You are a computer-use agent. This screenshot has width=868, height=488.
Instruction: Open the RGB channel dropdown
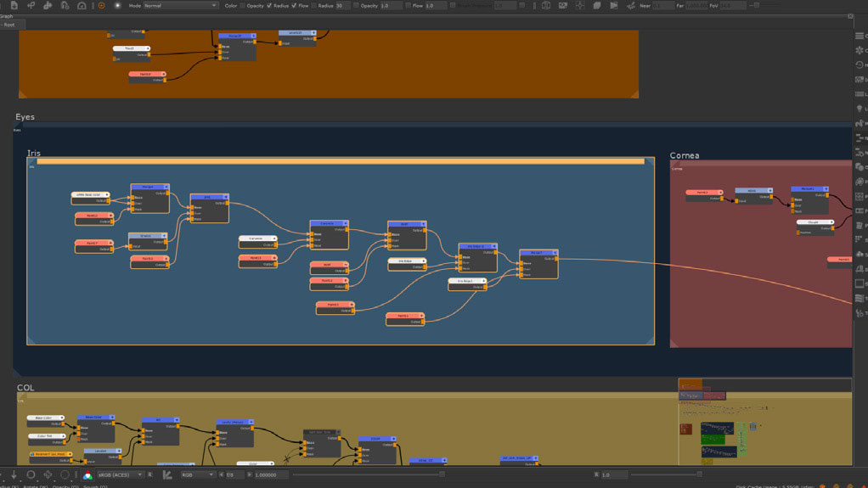(x=198, y=474)
